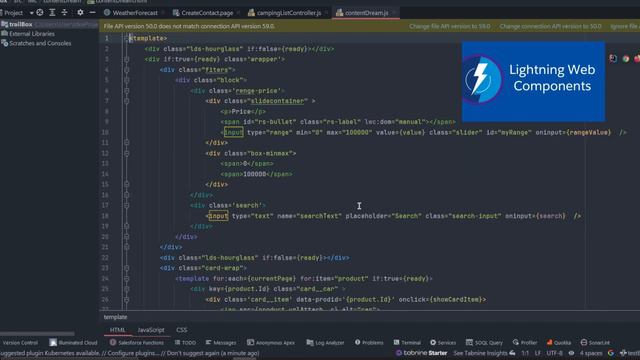This screenshot has width=640, height=360.
Task: Fold the card-wrap div on line 23
Action: click(127, 268)
